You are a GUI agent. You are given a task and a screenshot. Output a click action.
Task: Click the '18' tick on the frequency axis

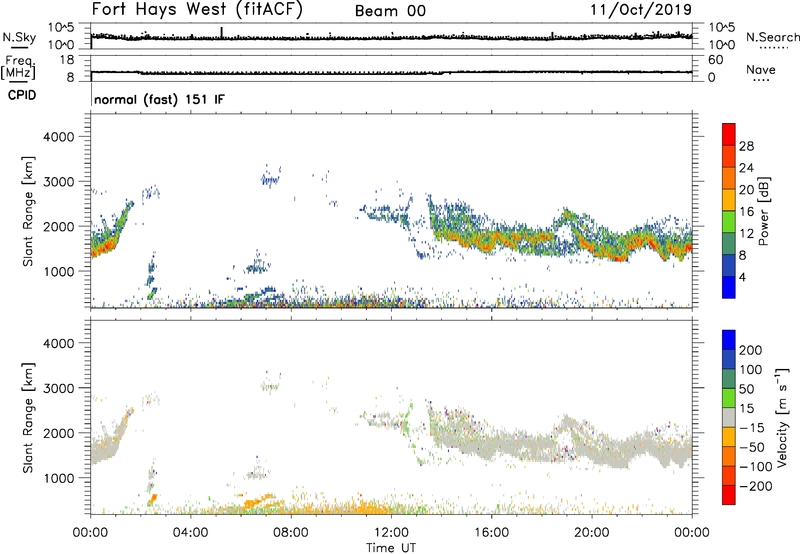[67, 60]
